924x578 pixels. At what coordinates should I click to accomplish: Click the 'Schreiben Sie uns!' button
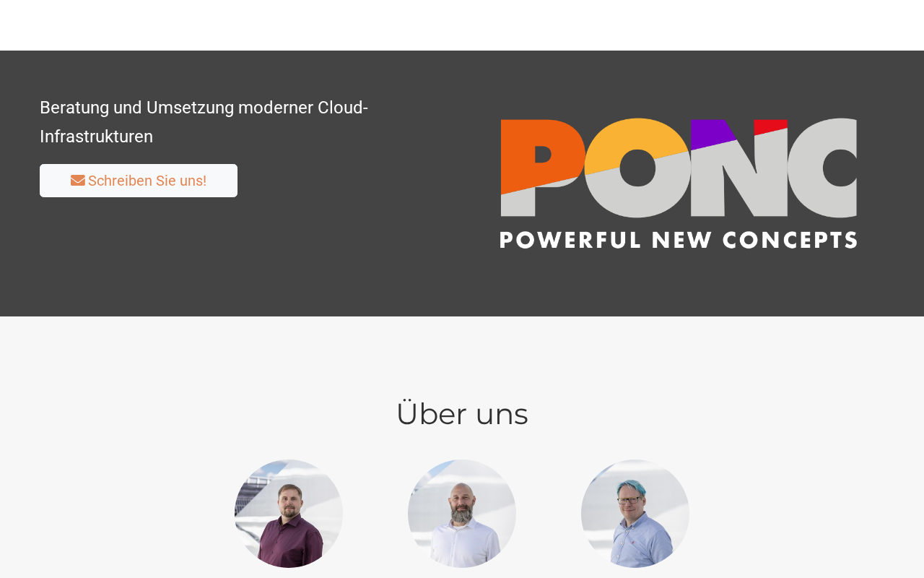click(139, 181)
